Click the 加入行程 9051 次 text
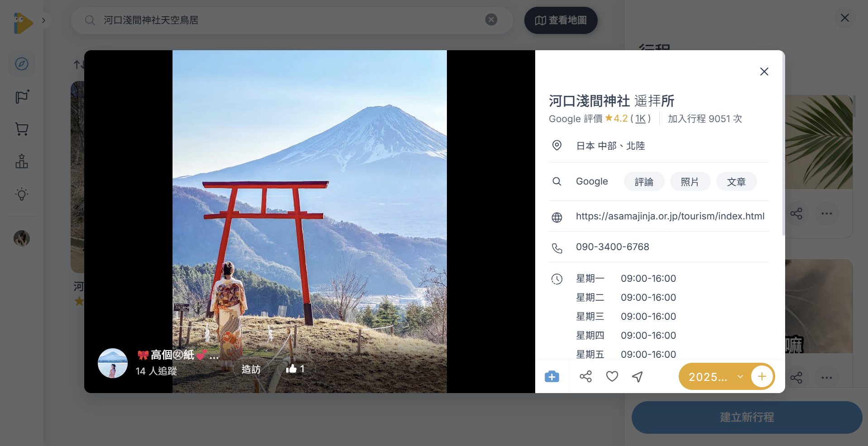 coord(705,119)
